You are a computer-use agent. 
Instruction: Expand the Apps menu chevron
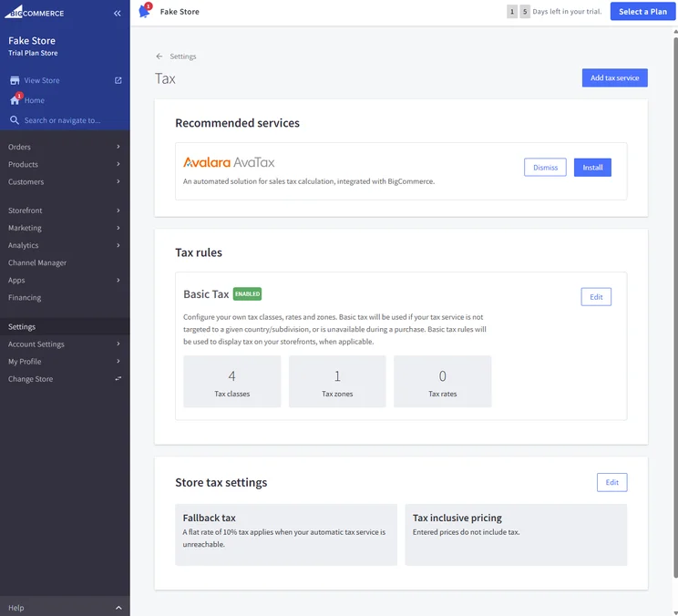[x=118, y=280]
